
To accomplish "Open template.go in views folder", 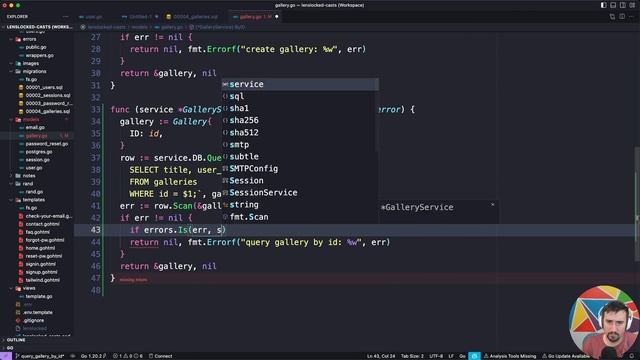I will tap(39, 296).
